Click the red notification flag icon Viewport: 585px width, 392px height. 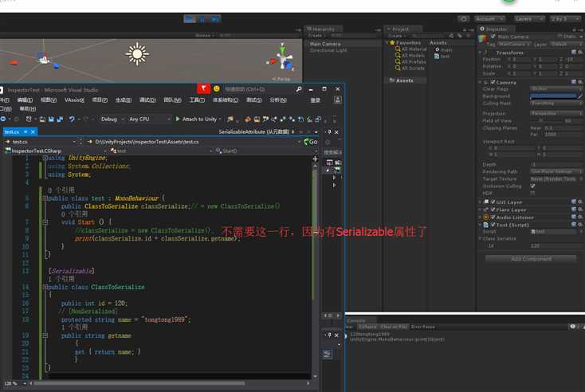(x=204, y=88)
